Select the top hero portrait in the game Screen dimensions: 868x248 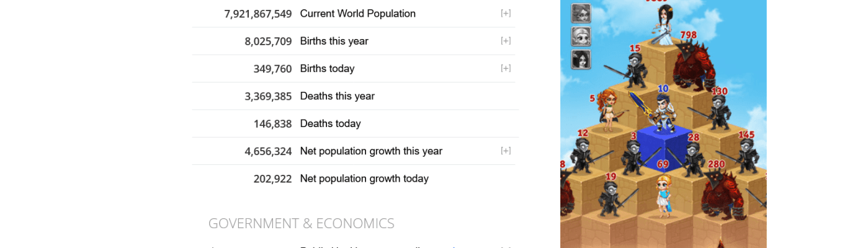point(581,13)
